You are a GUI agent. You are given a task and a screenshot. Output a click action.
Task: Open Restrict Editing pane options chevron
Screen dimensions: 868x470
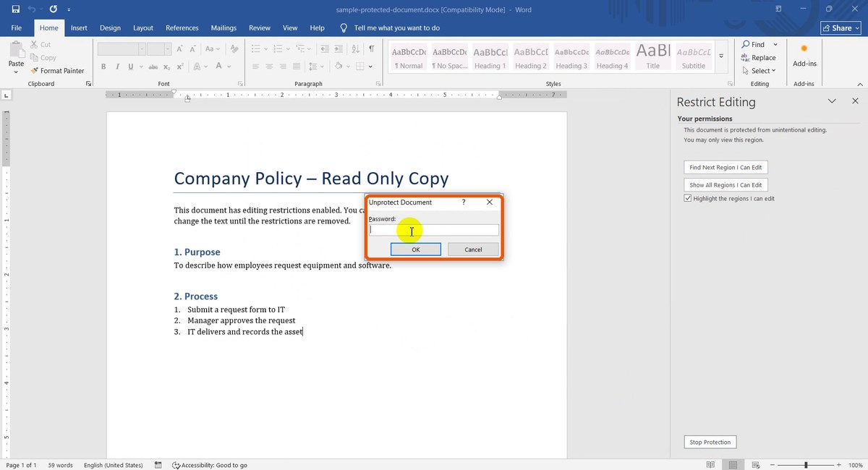tap(832, 102)
